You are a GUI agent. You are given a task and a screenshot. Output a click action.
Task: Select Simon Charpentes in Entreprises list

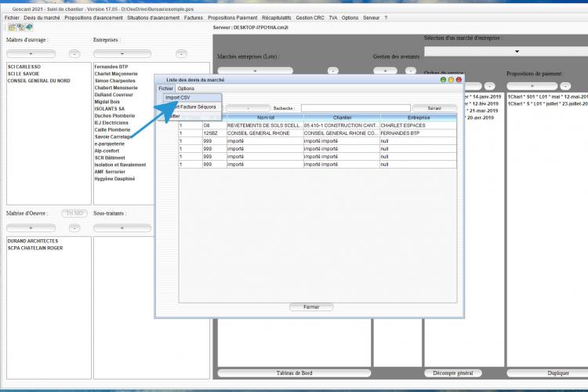[114, 81]
